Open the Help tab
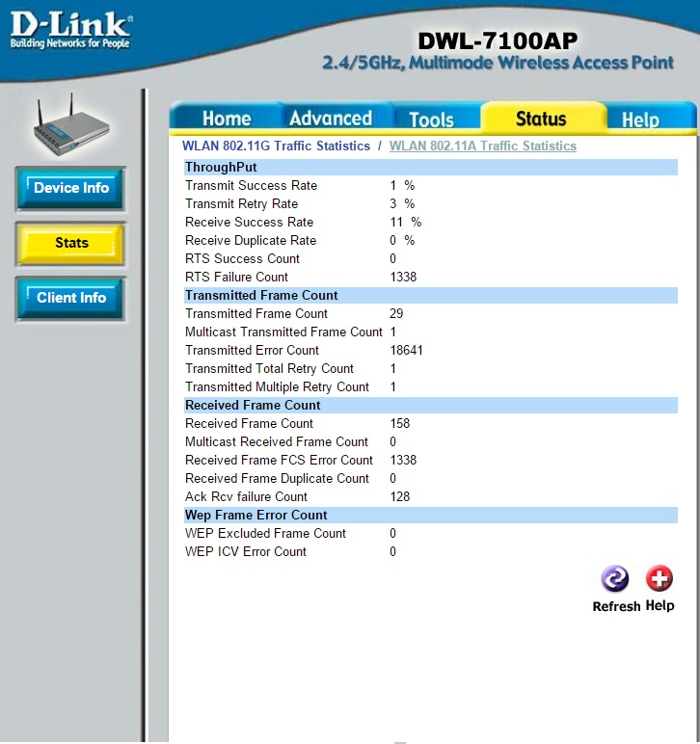The height and width of the screenshot is (744, 700). (640, 120)
